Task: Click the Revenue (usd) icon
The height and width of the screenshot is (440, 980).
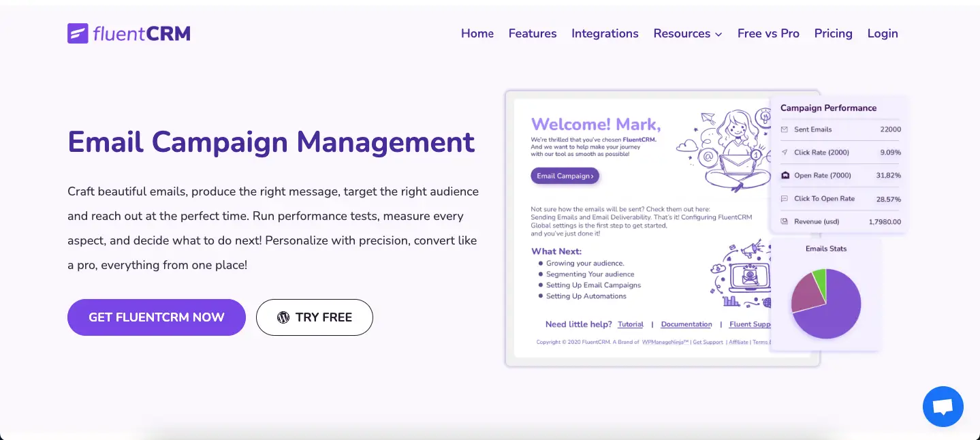Action: (785, 221)
